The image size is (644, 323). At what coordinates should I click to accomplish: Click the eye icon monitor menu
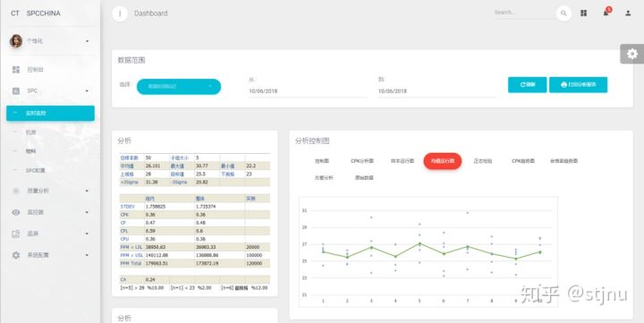[15, 212]
